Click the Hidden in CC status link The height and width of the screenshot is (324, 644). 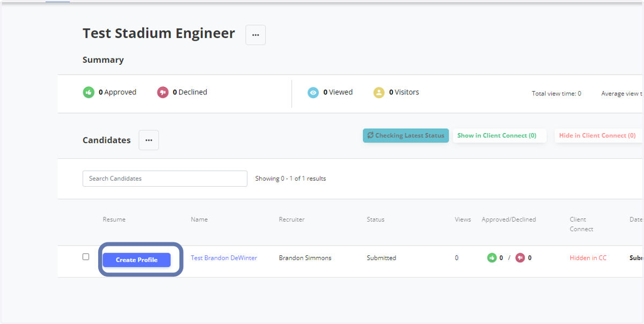pyautogui.click(x=588, y=258)
